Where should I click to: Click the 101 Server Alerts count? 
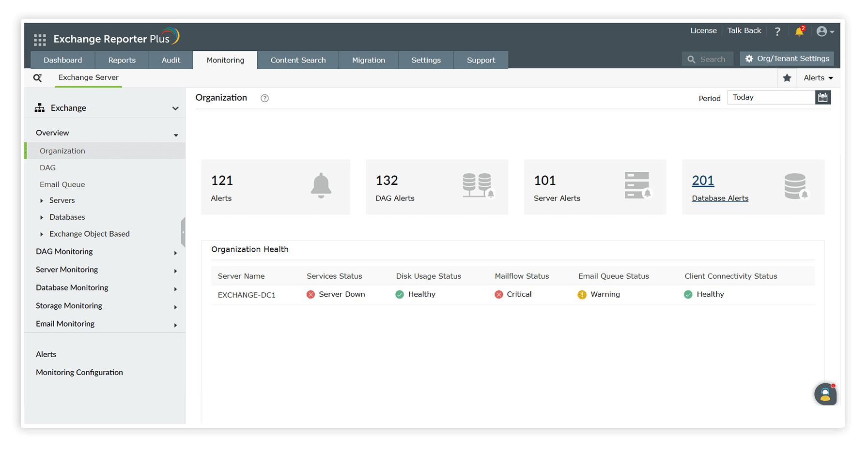544,181
